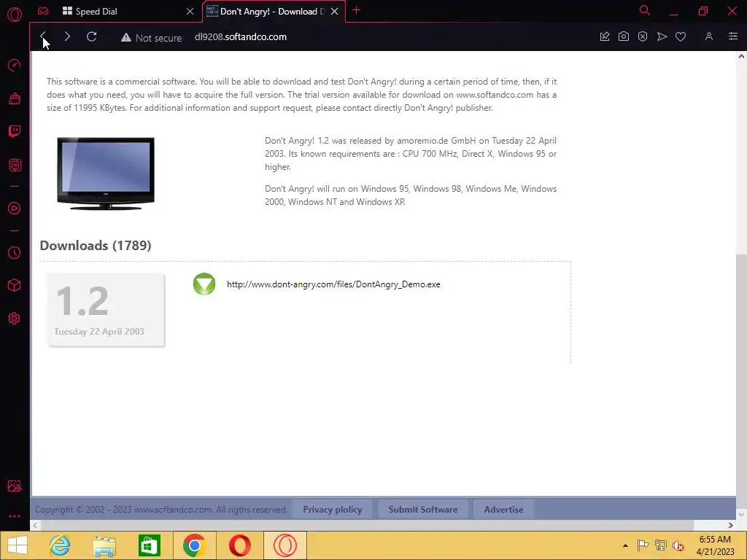
Task: Launch Internet Explorer from taskbar
Action: (x=60, y=545)
